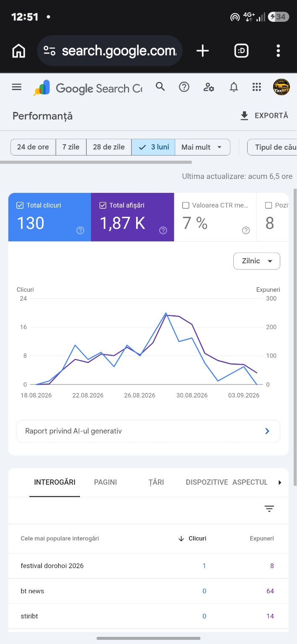Open the stiribt query row

point(148,616)
